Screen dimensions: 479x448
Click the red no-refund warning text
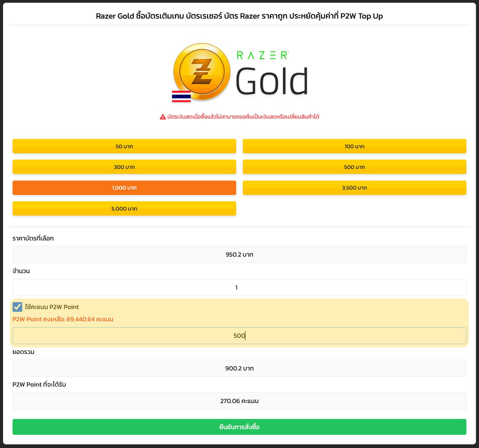(x=243, y=117)
